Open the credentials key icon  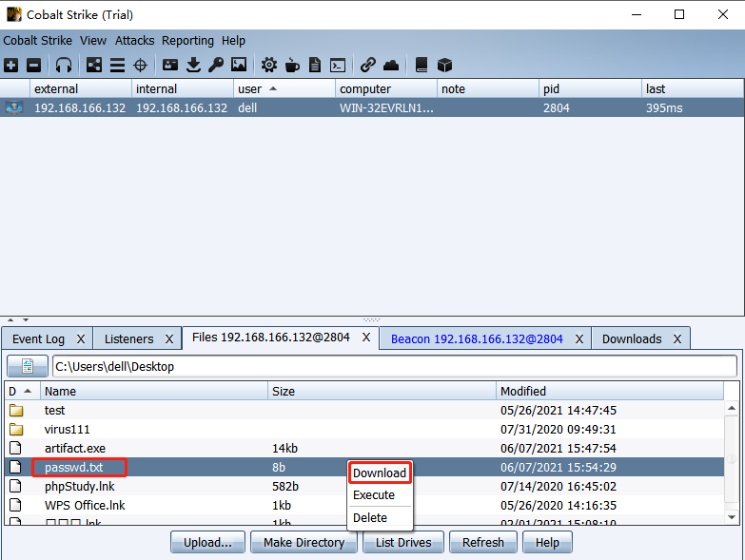(216, 65)
